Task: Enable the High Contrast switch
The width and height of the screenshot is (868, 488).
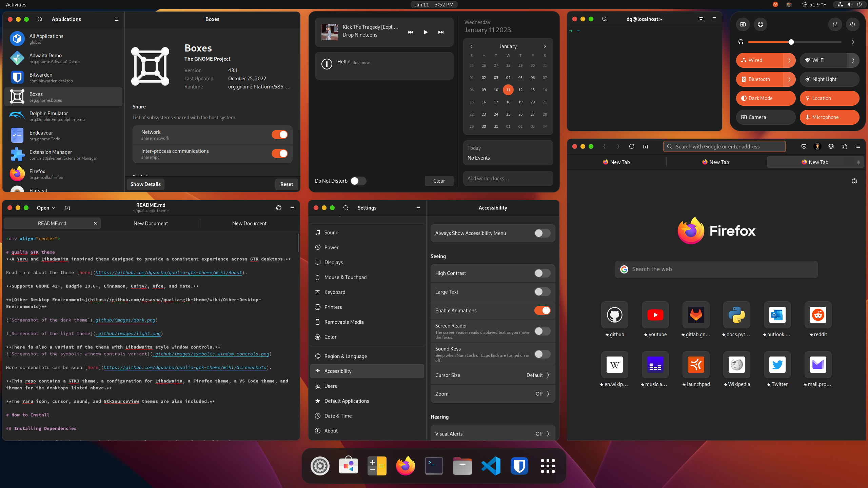Action: (542, 273)
